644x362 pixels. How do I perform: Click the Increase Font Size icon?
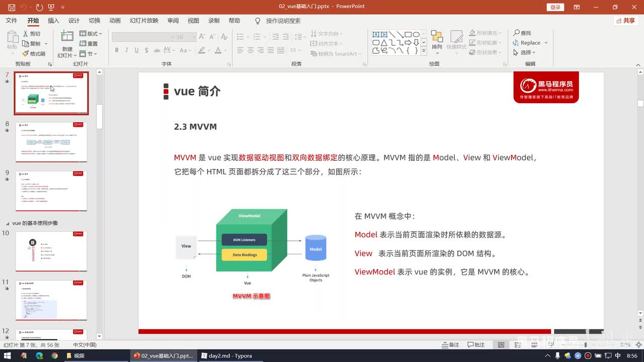202,37
